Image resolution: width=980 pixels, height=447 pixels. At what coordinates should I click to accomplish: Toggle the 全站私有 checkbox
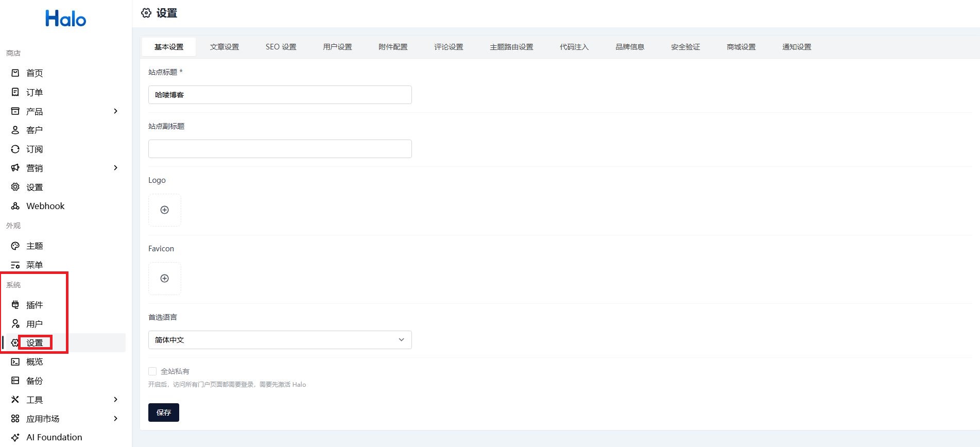(x=152, y=371)
